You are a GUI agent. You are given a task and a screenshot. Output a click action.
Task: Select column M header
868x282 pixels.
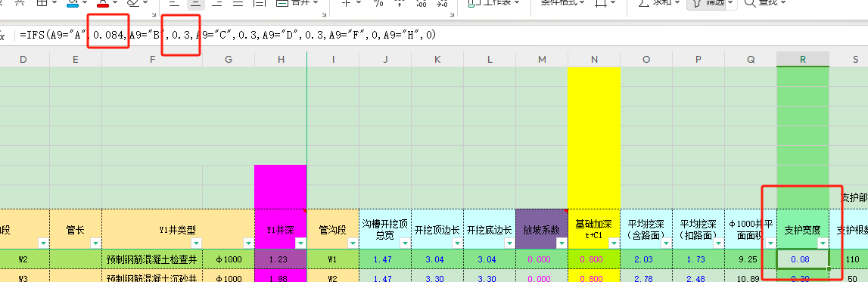pos(541,59)
